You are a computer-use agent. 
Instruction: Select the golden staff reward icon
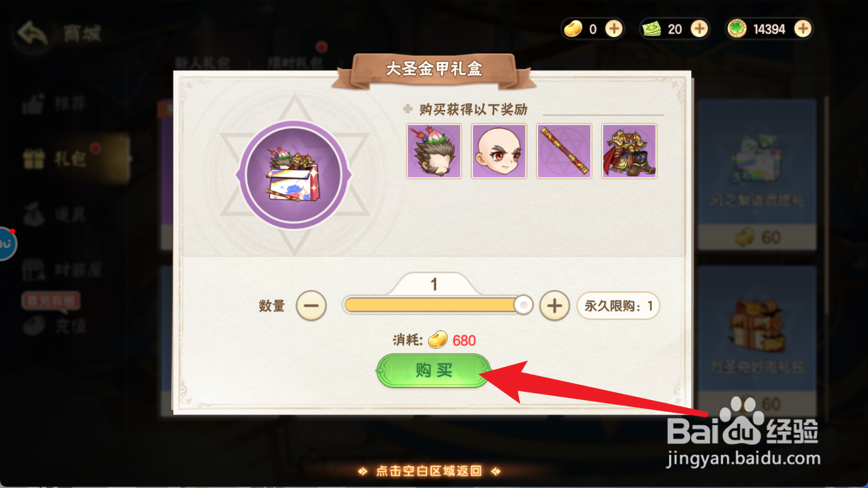point(564,151)
